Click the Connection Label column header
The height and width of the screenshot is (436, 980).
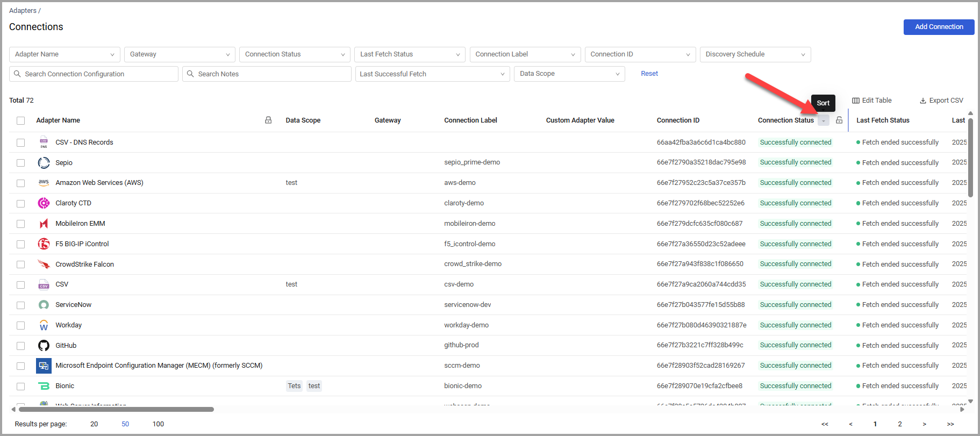tap(470, 120)
